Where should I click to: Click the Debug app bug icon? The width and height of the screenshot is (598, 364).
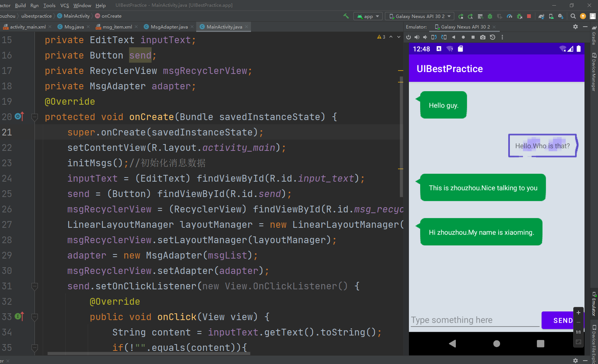490,16
